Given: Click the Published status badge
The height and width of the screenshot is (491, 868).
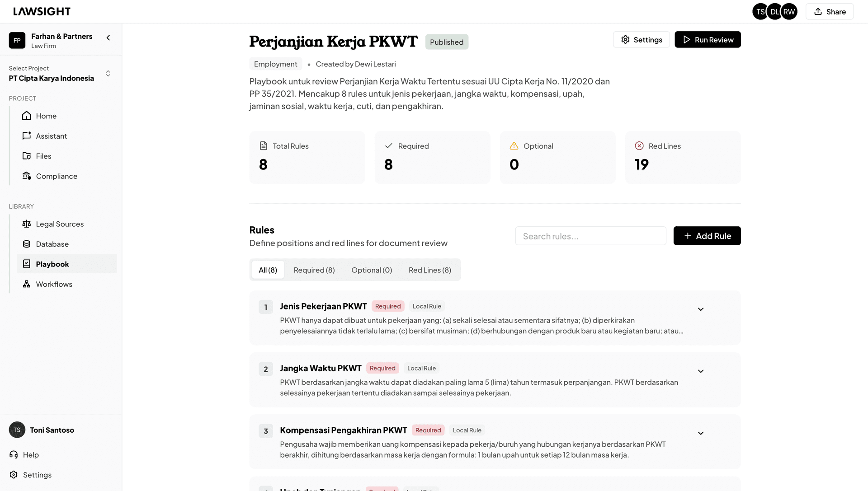Looking at the screenshot, I should (x=447, y=42).
